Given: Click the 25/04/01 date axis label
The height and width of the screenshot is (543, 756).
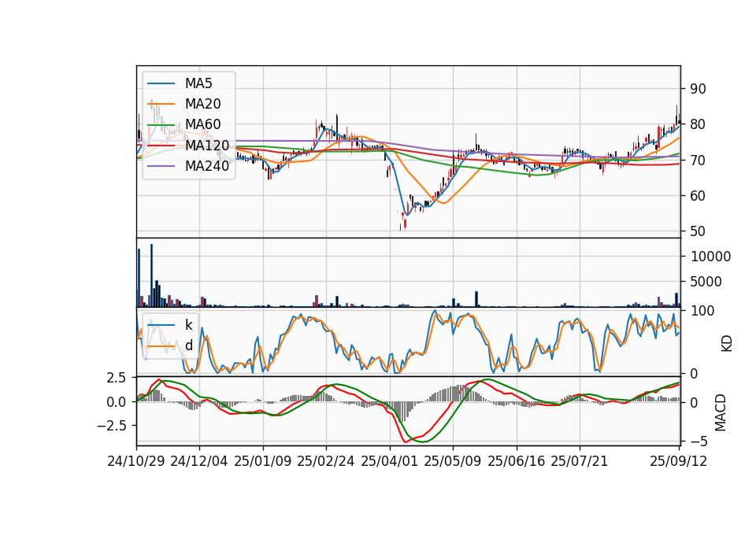Looking at the screenshot, I should click(x=390, y=461).
